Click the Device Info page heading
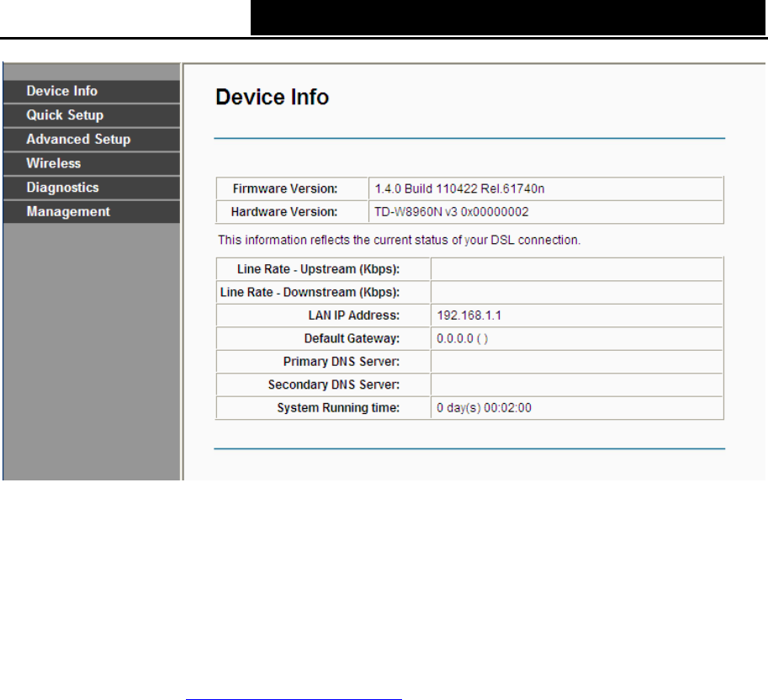 [x=272, y=97]
